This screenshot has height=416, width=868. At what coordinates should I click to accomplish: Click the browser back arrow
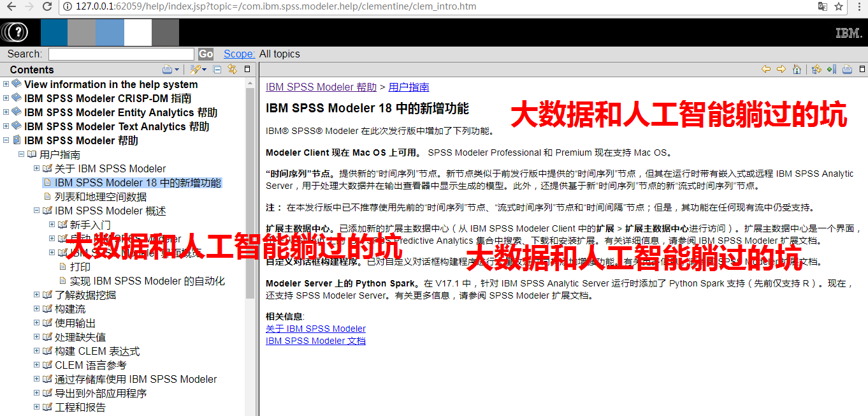tap(11, 7)
